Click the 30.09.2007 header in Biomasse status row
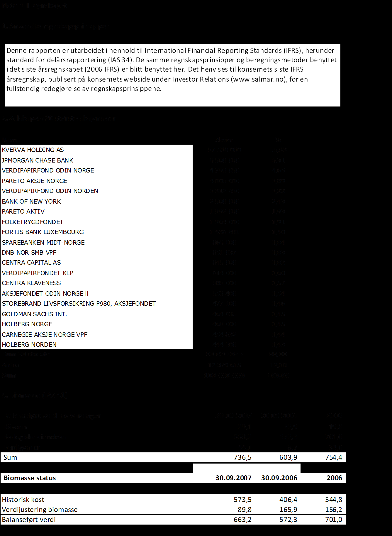Viewport: 392px width, 536px height. [x=233, y=478]
